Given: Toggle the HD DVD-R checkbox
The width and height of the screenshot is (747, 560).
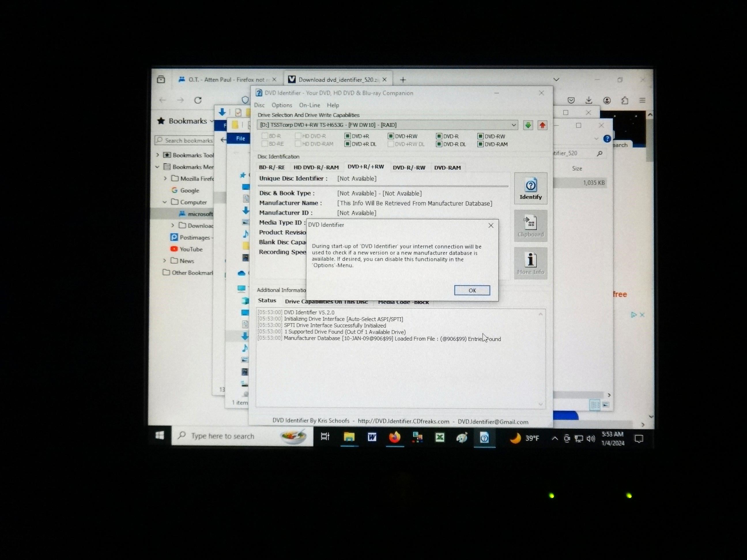Looking at the screenshot, I should tap(297, 136).
